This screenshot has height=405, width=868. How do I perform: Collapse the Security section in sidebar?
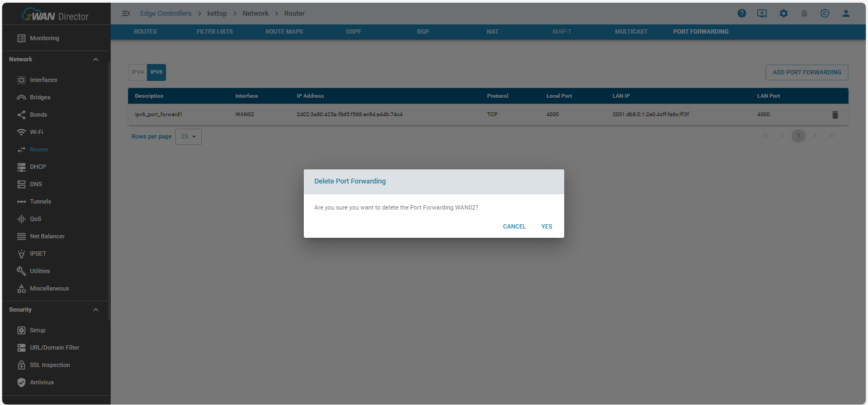pos(95,310)
